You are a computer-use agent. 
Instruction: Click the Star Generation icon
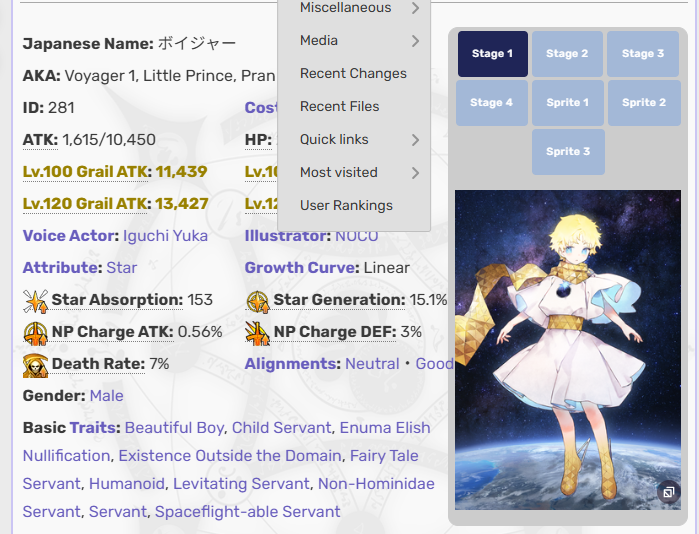(257, 300)
